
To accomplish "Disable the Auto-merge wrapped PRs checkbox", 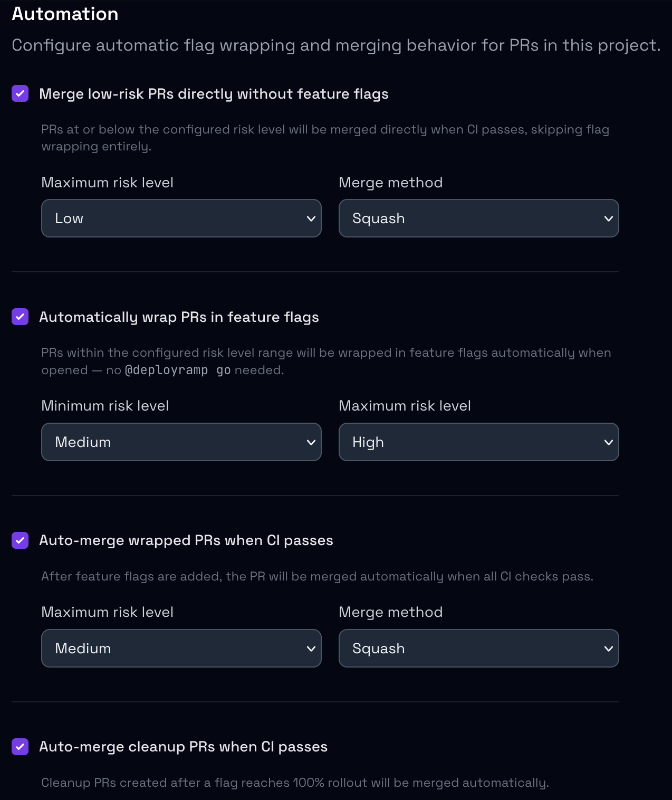I will click(20, 540).
